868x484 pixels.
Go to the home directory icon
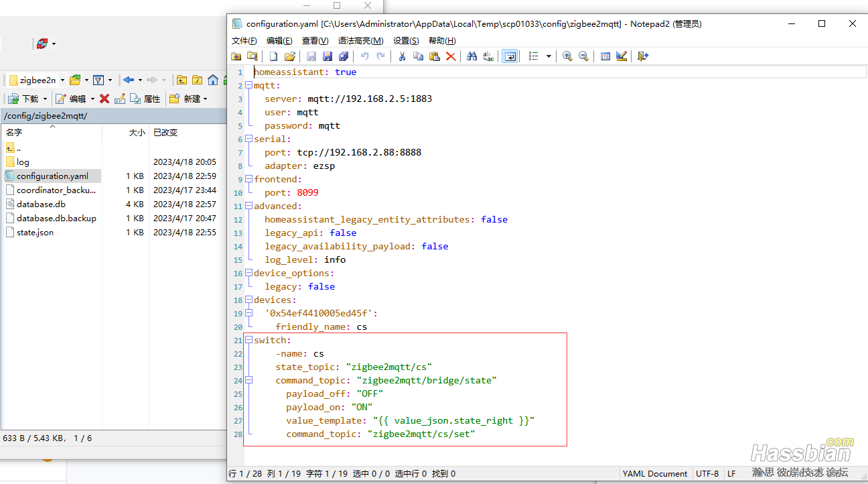point(213,80)
